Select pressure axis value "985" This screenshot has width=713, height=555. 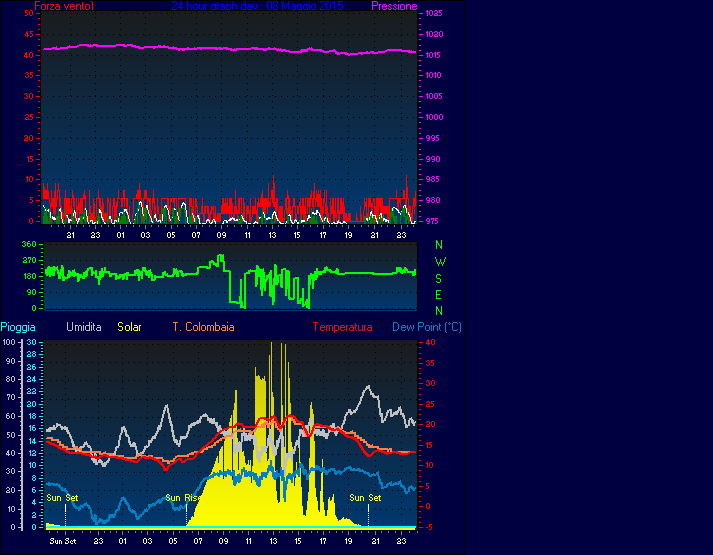pyautogui.click(x=433, y=179)
